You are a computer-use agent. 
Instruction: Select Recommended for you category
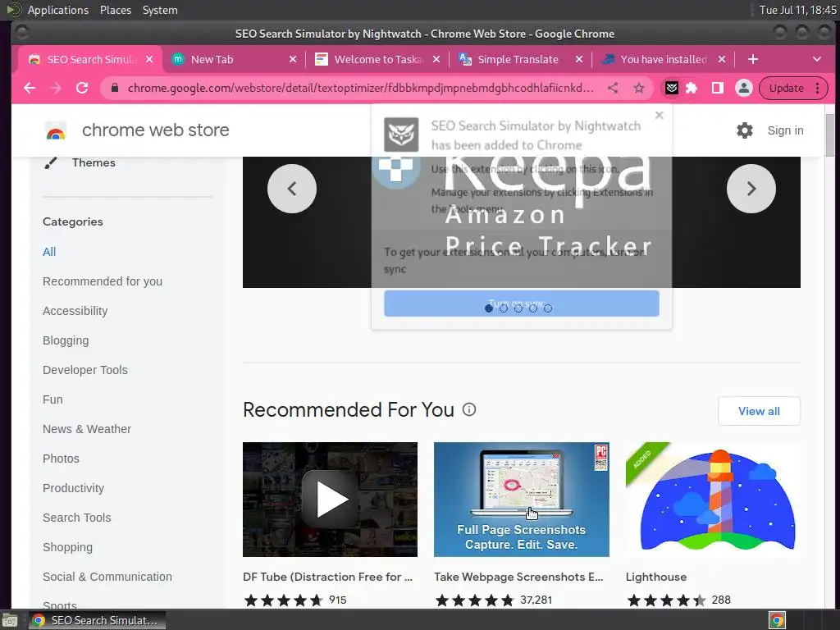[x=103, y=281]
